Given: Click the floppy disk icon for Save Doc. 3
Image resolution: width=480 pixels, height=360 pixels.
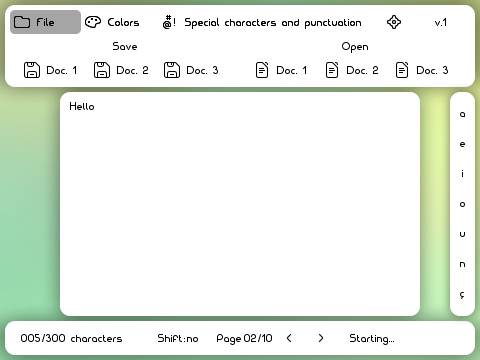Looking at the screenshot, I should tap(172, 70).
